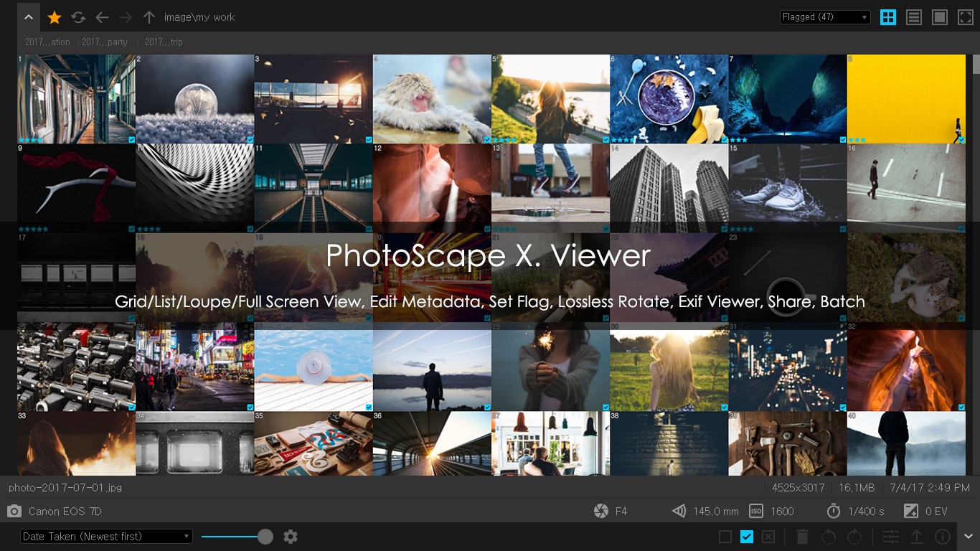Open Loupe view mode
The height and width of the screenshot is (551, 980).
[938, 17]
